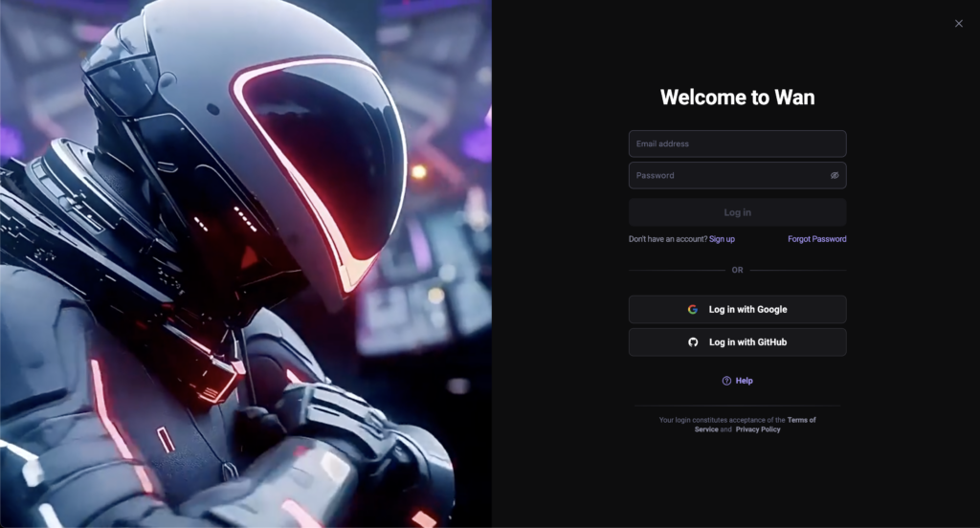Open the Terms of Service link
Image resolution: width=980 pixels, height=528 pixels.
(x=801, y=420)
